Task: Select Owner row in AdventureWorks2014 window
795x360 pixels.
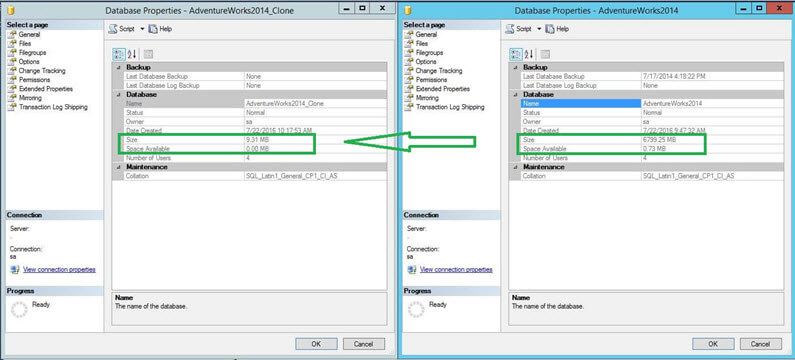Action: click(x=653, y=122)
